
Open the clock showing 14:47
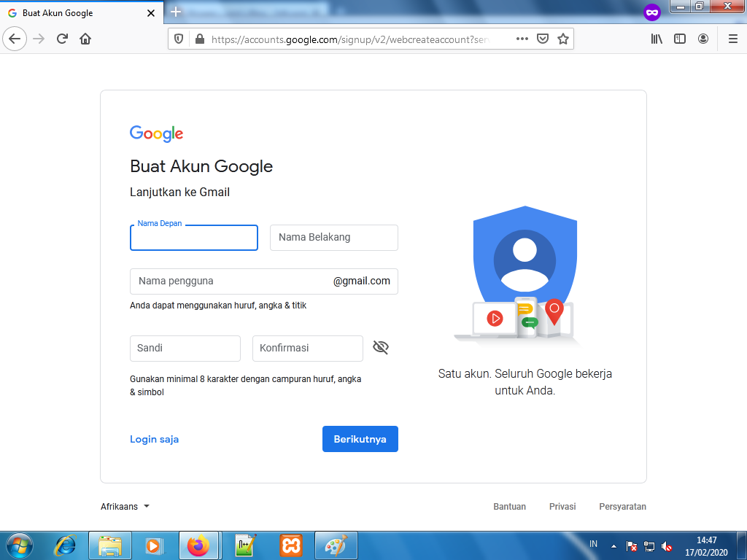706,546
